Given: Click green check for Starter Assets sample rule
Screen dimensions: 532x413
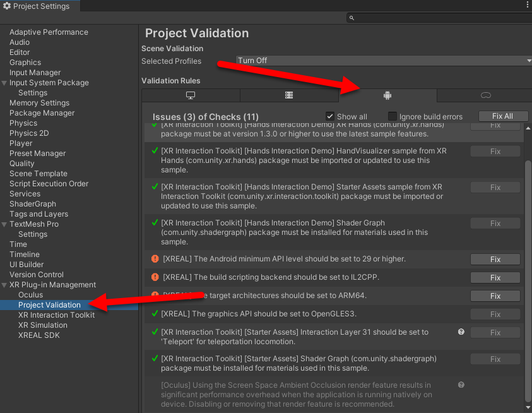Looking at the screenshot, I should point(155,186).
